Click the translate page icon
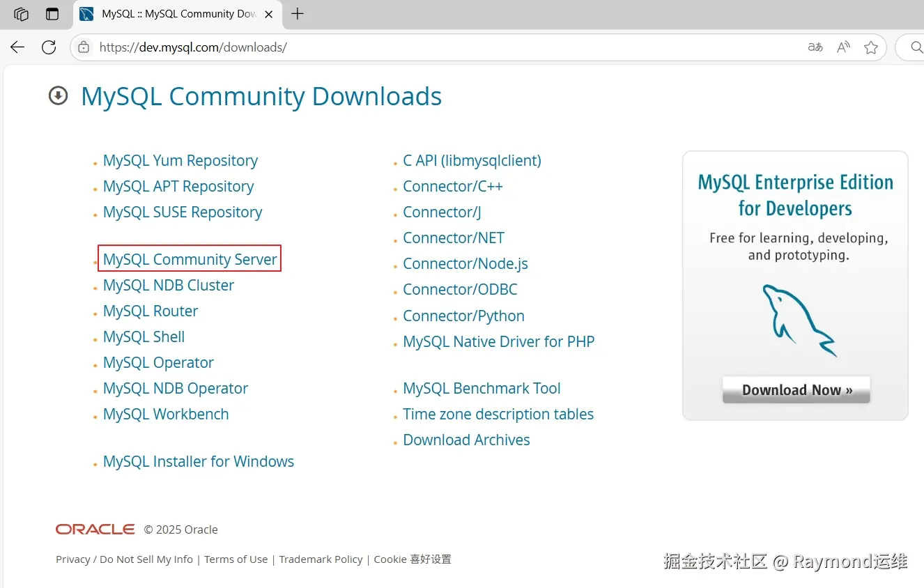Viewport: 924px width, 588px height. tap(815, 47)
